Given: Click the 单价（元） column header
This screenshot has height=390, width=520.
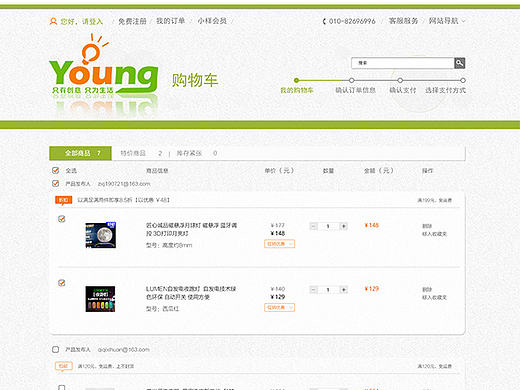Looking at the screenshot, I should (279, 171).
